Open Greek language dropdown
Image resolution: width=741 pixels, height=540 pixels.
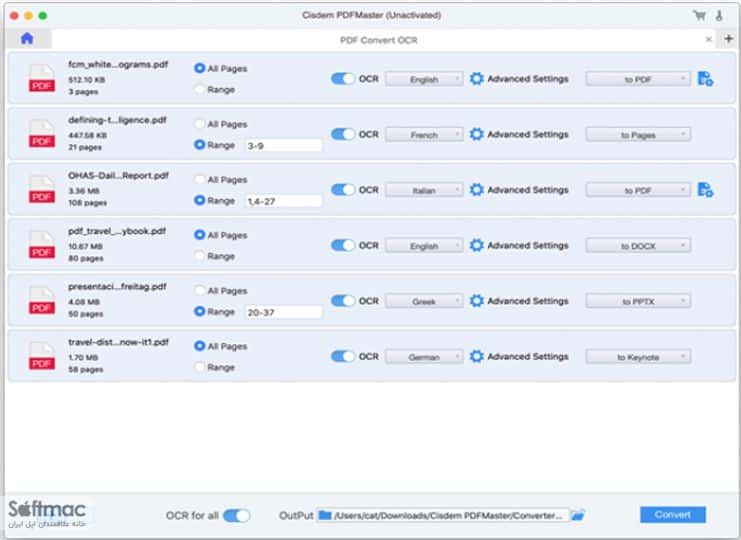pyautogui.click(x=424, y=301)
